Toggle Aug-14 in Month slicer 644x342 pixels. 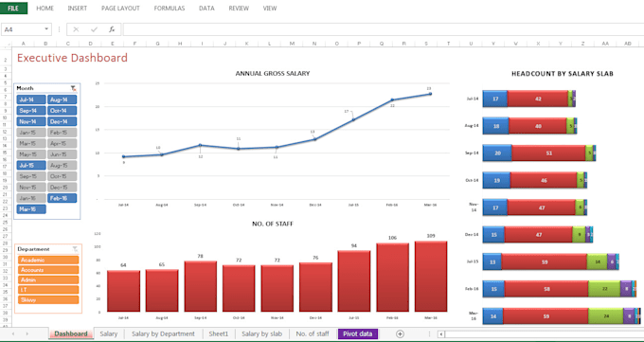(62, 99)
